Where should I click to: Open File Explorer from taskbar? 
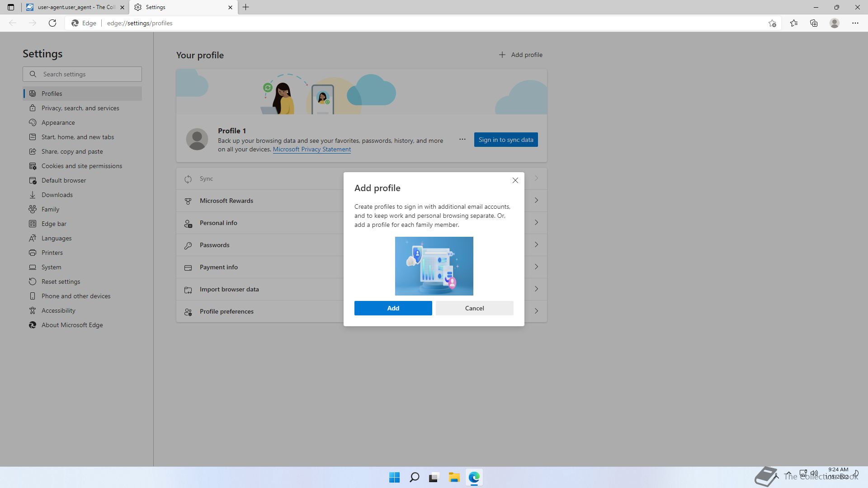pyautogui.click(x=454, y=477)
